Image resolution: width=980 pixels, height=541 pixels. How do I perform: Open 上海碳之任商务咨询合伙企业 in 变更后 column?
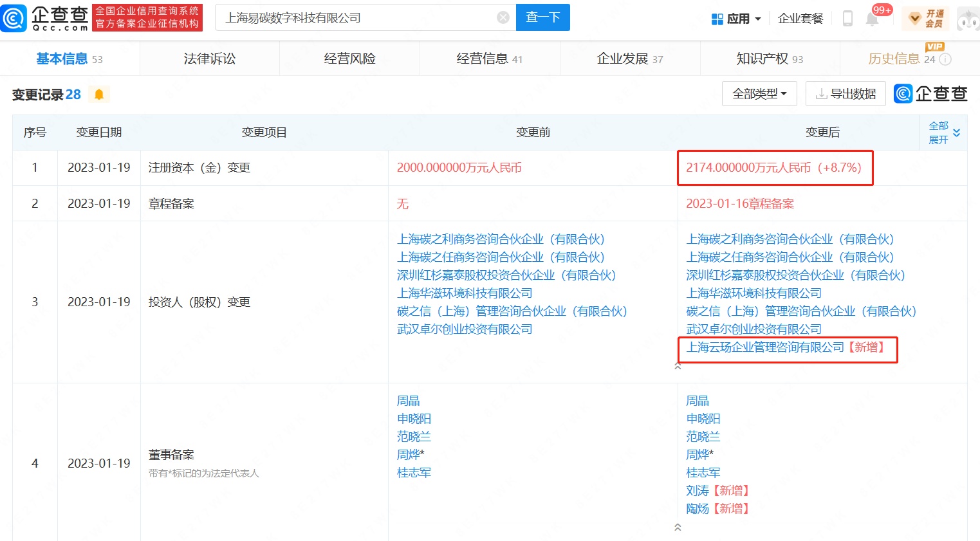point(790,257)
